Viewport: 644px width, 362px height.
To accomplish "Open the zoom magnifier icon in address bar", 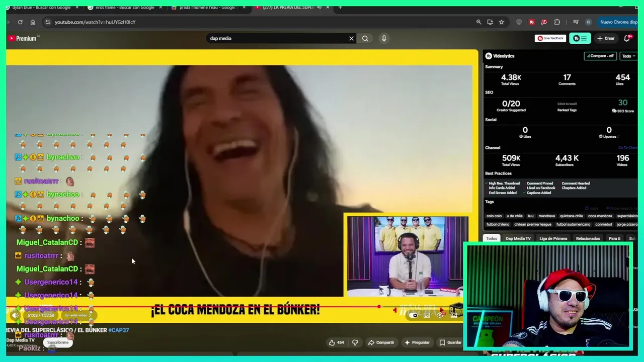I will tap(478, 22).
